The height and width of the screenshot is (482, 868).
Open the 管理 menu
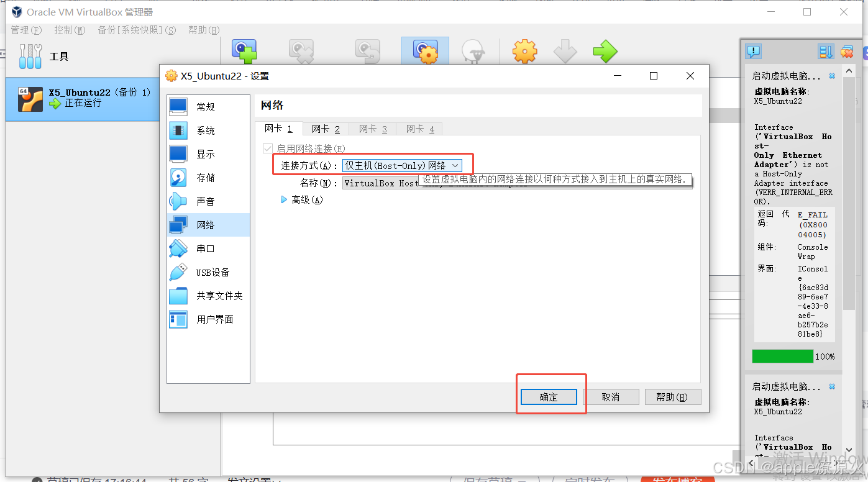click(x=25, y=30)
